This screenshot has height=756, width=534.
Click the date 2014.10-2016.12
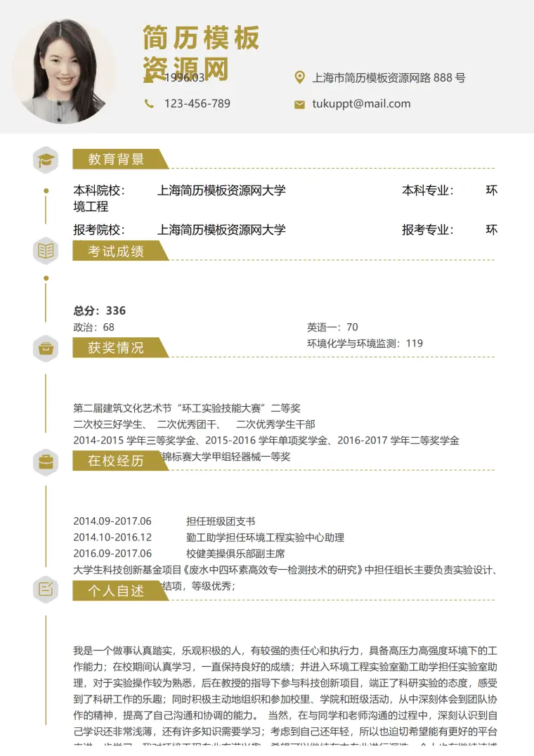tap(112, 537)
